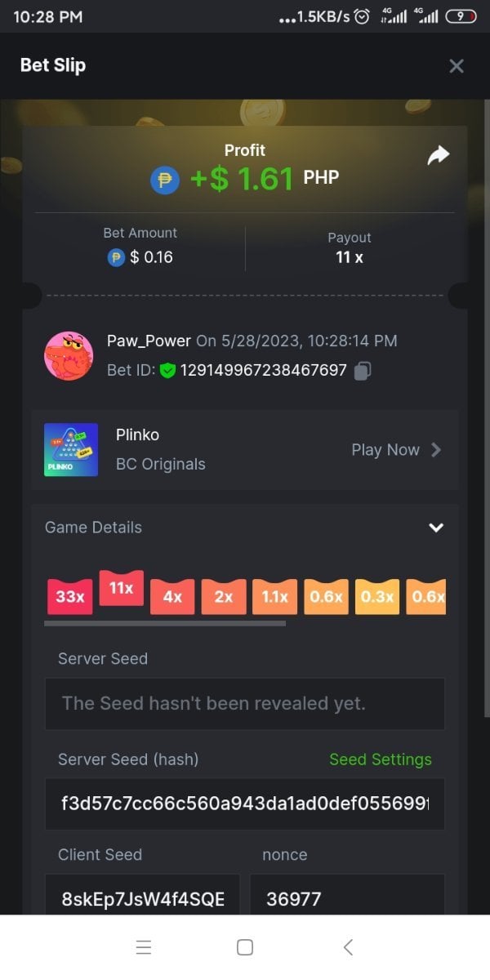Collapse the Game Details section
This screenshot has width=490, height=980.
[436, 528]
